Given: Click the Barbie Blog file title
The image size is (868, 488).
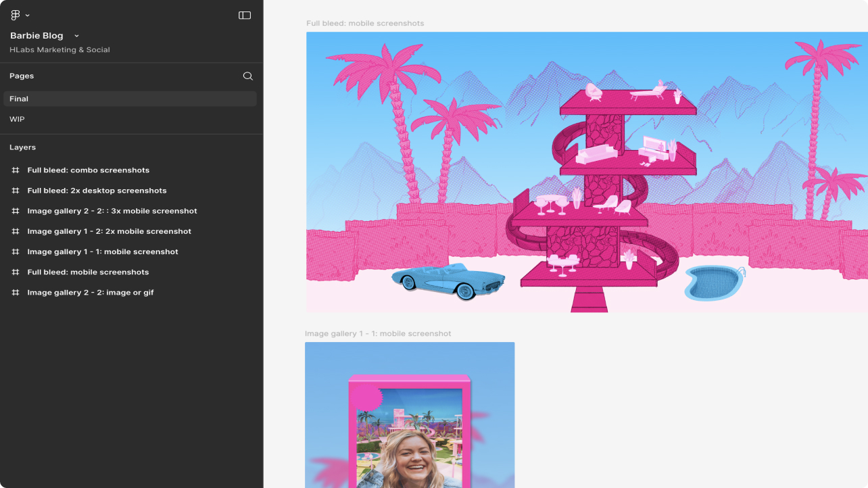Looking at the screenshot, I should click(37, 36).
